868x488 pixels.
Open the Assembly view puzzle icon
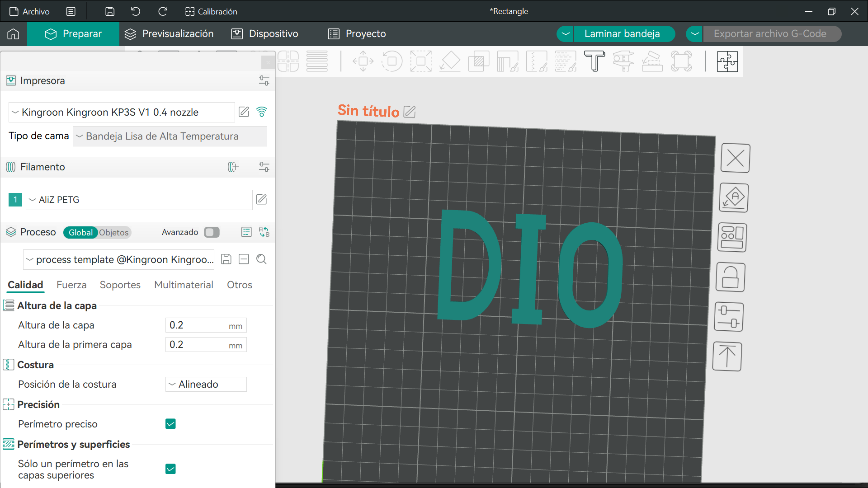pyautogui.click(x=727, y=61)
